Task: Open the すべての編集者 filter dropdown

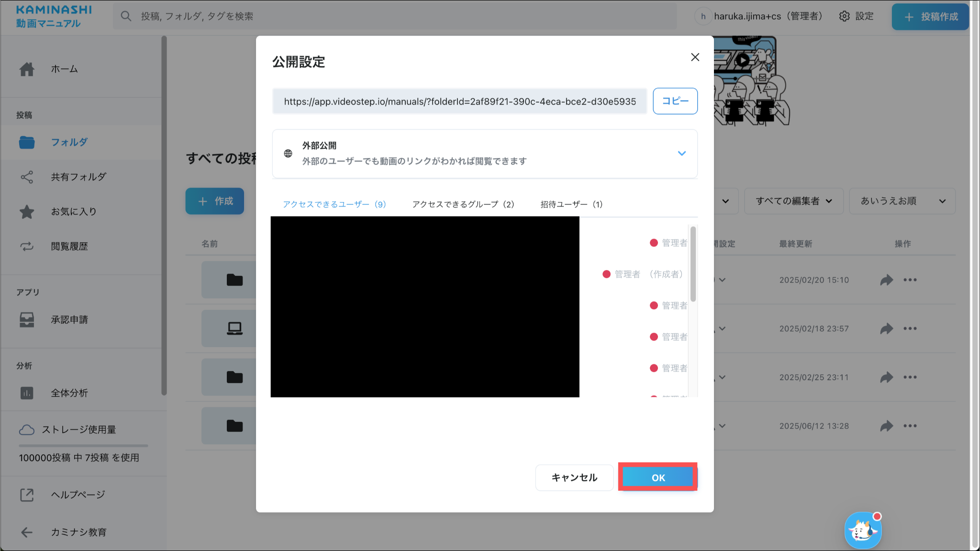Action: (793, 201)
